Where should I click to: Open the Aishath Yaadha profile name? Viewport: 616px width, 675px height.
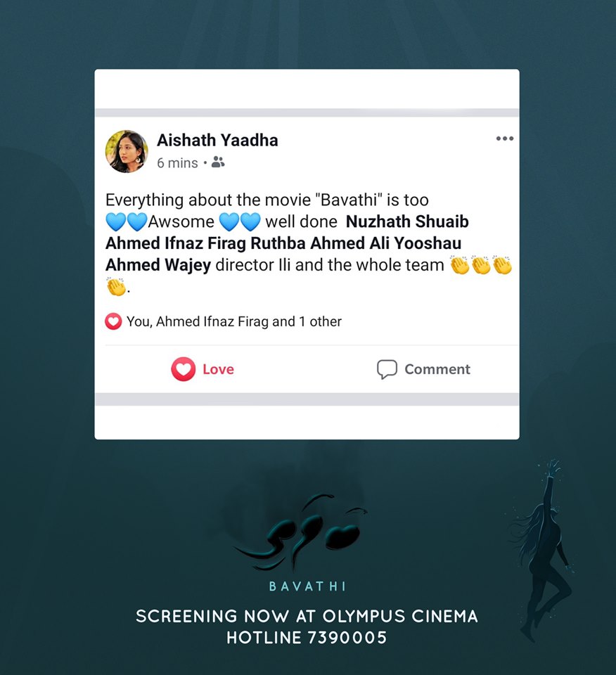tap(217, 141)
